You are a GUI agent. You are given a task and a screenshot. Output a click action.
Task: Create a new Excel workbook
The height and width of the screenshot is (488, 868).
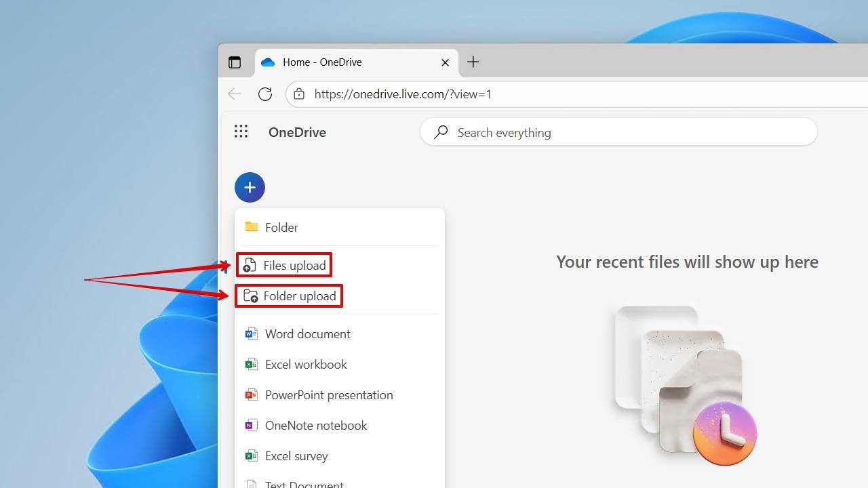coord(305,364)
